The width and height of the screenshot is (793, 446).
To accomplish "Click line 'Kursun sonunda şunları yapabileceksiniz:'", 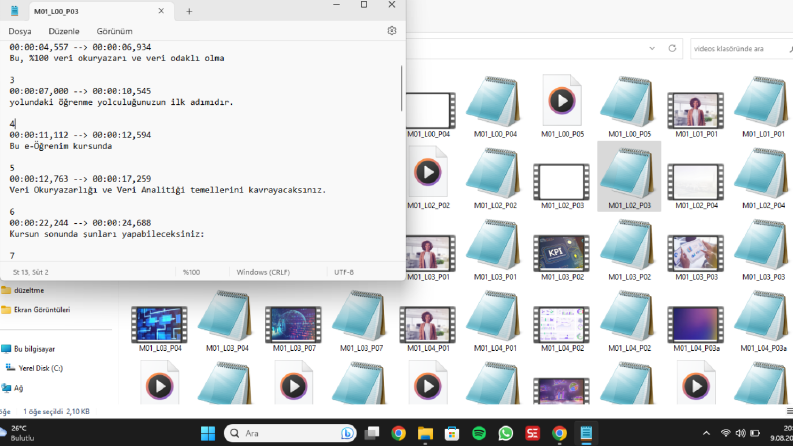I will [x=107, y=234].
